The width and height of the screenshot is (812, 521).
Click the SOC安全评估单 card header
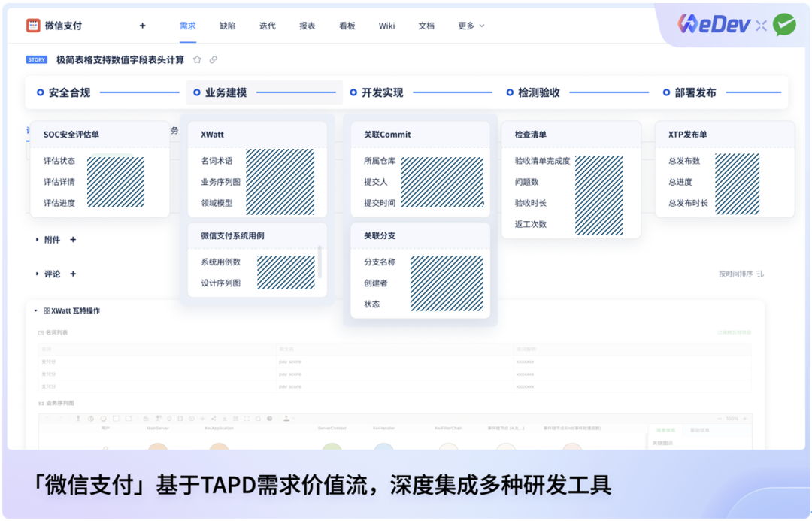point(100,134)
